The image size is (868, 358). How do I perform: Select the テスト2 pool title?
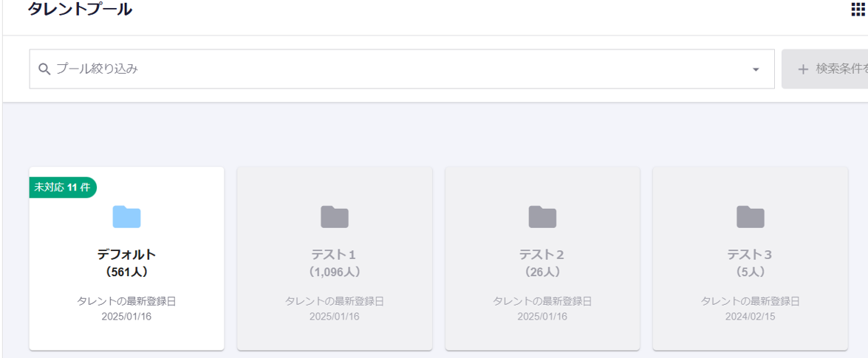542,255
